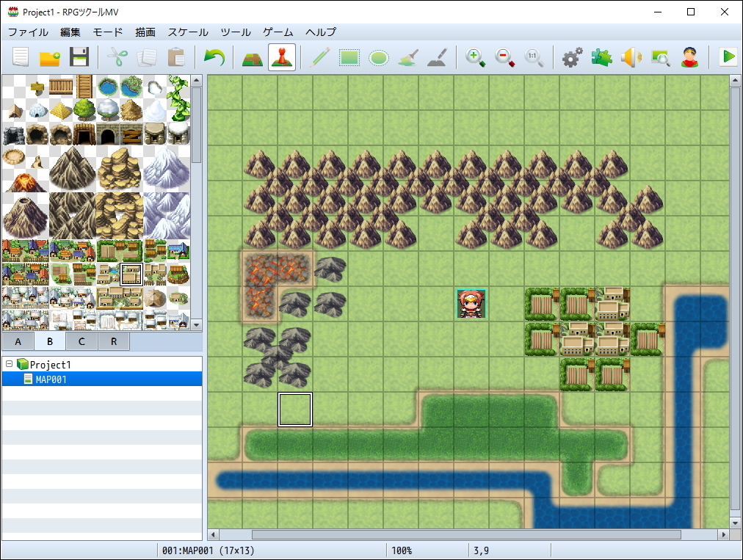The width and height of the screenshot is (743, 560).
Task: Click the Cut scissors icon
Action: [117, 57]
